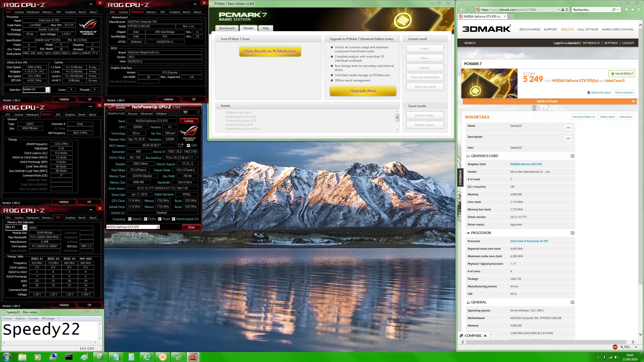Image resolution: width=644 pixels, height=362 pixels.
Task: Switch to GPU-Z taskbar icon
Action: [x=178, y=357]
